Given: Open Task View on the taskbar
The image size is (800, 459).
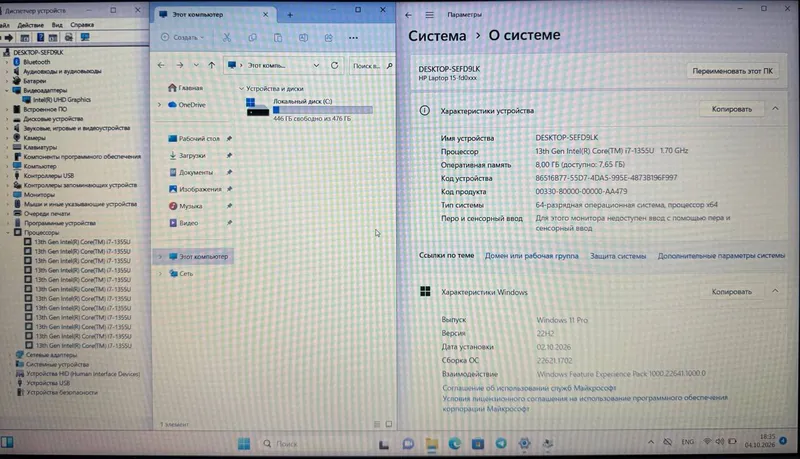Looking at the screenshot, I should point(384,444).
